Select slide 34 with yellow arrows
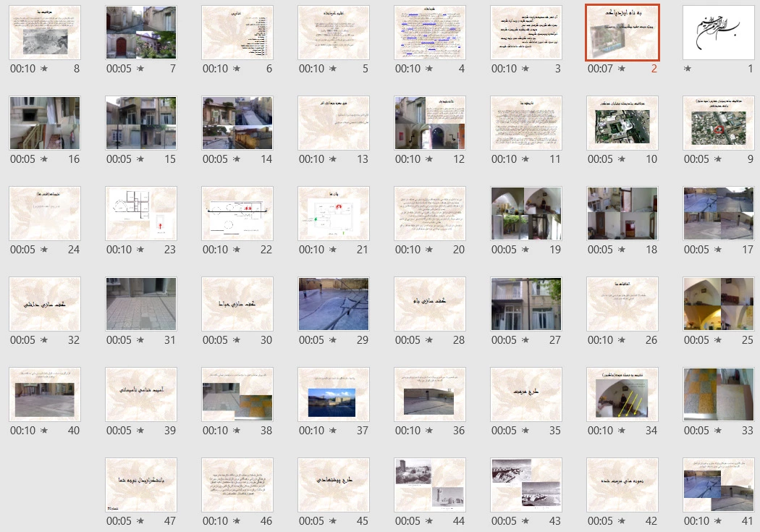Image resolution: width=760 pixels, height=532 pixels. [622, 395]
